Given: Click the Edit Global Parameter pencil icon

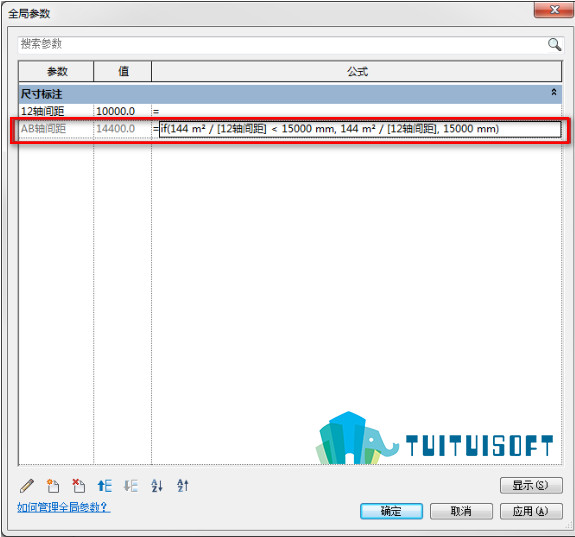Looking at the screenshot, I should click(27, 486).
